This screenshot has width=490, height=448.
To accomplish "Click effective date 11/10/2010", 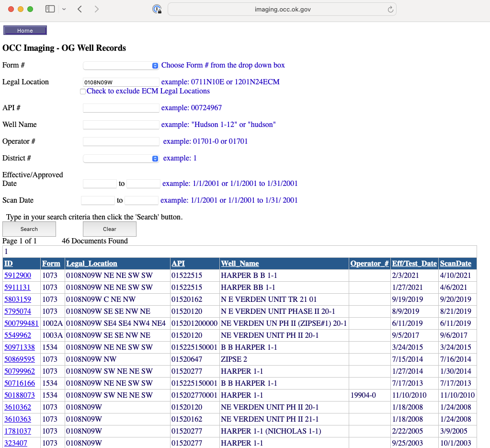I will tap(410, 395).
